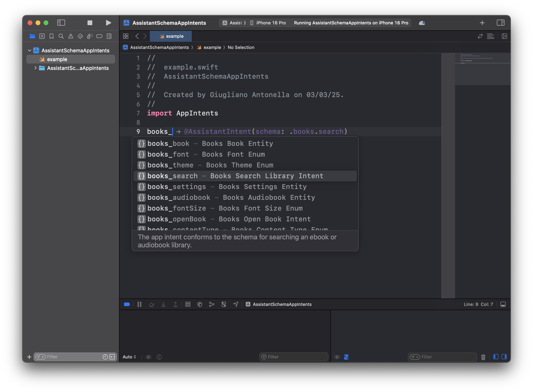
Task: Expand the AssistantSc...aAppIntents folder
Action: [x=35, y=68]
